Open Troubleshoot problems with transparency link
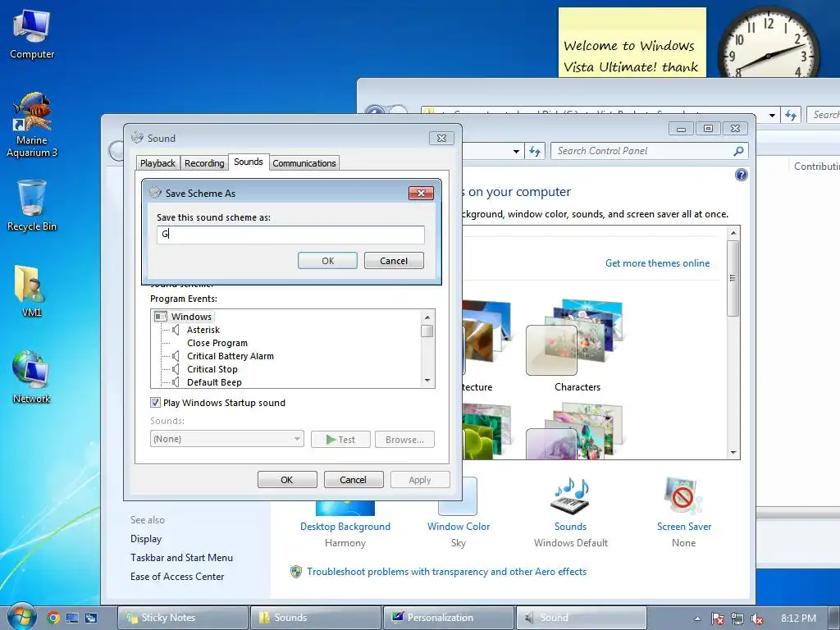The image size is (840, 630). (x=446, y=572)
